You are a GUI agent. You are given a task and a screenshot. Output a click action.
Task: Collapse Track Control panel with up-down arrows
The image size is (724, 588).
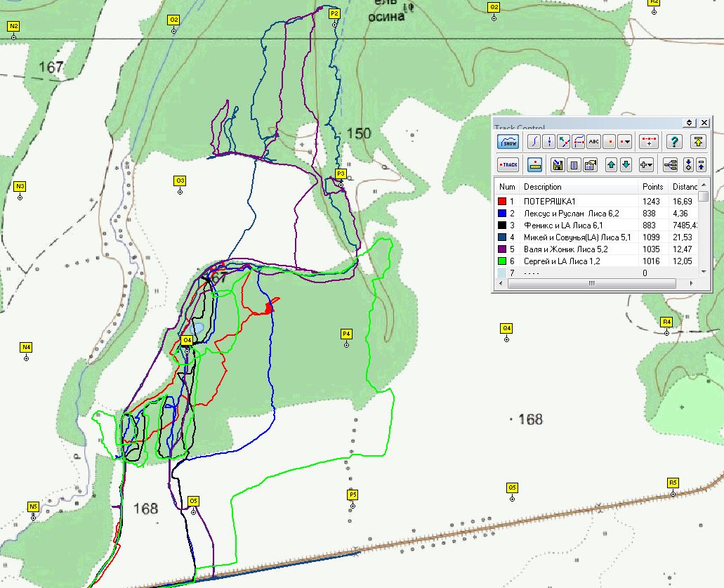pos(689,122)
